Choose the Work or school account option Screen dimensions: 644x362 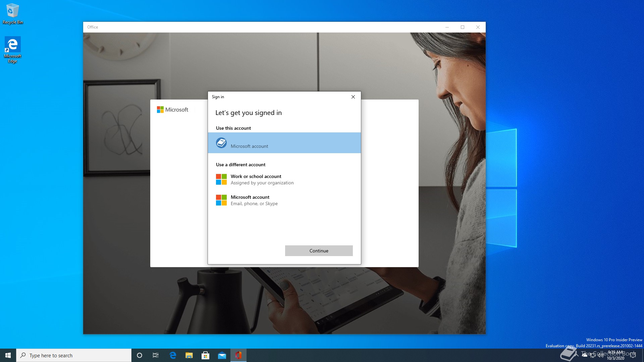pyautogui.click(x=284, y=179)
